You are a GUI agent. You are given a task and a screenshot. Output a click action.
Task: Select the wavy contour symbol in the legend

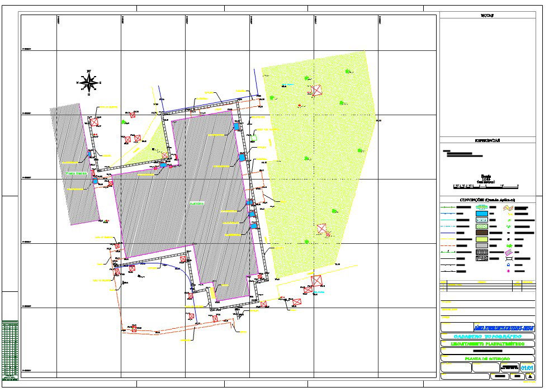[508, 208]
